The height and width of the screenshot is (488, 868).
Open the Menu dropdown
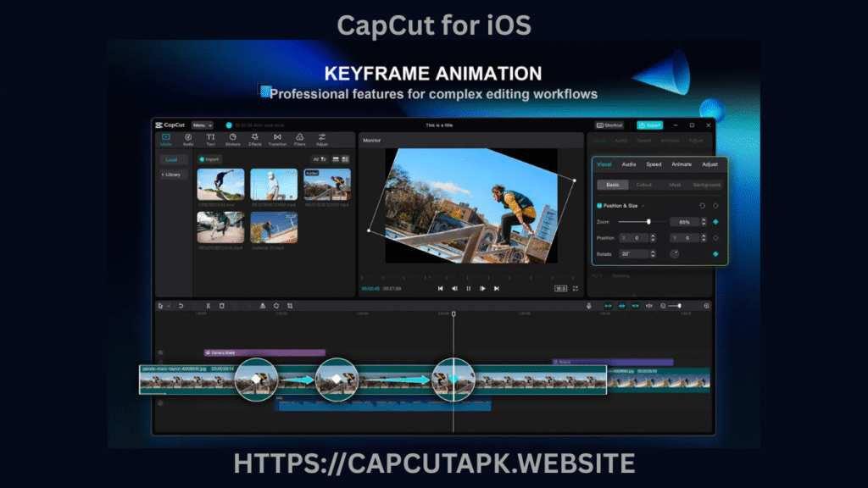click(202, 125)
